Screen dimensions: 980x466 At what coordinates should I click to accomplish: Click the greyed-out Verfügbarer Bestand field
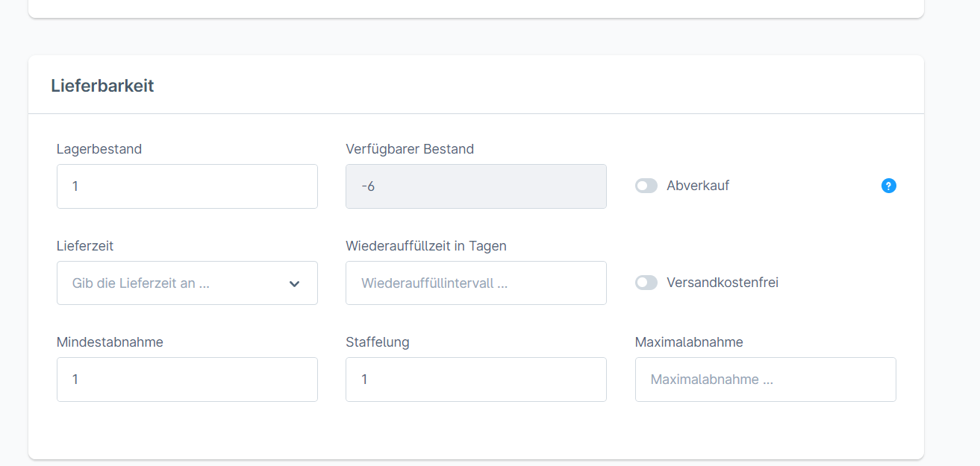[475, 186]
